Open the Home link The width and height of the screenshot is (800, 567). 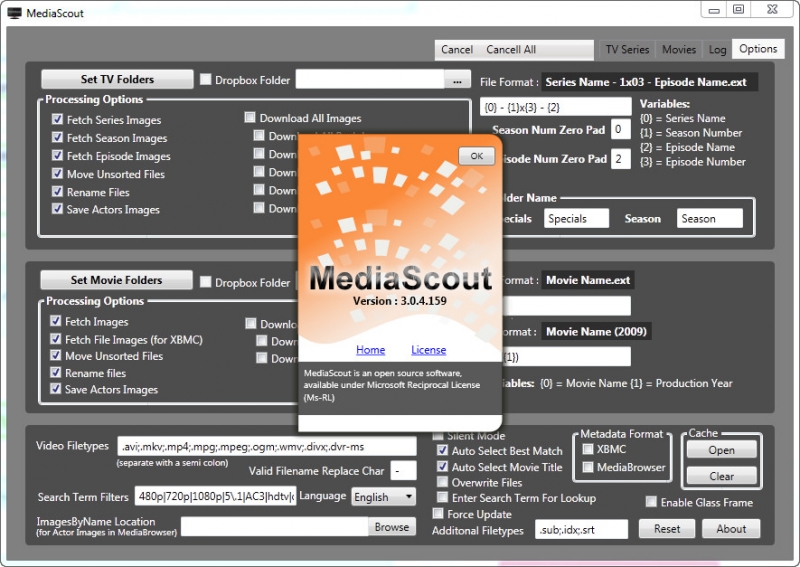point(370,350)
